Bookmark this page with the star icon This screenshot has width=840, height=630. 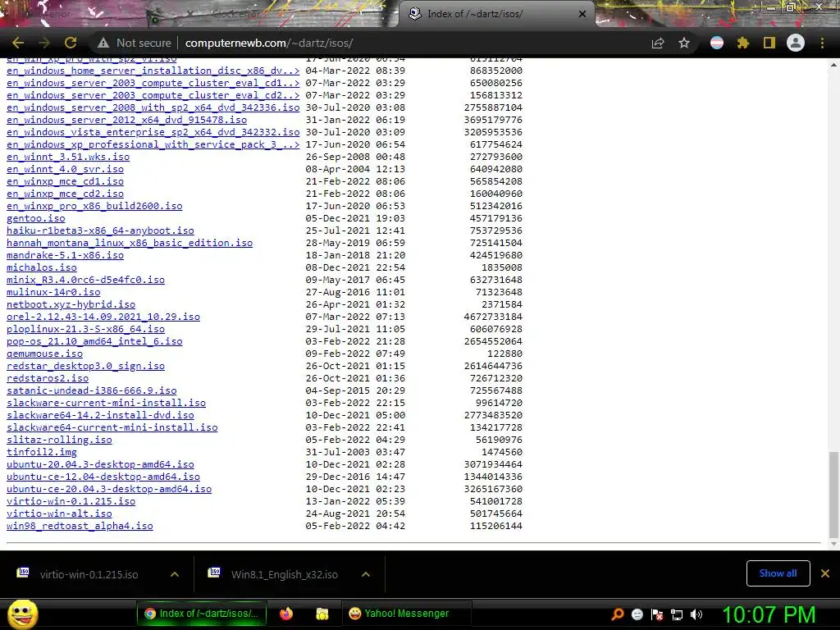point(684,43)
